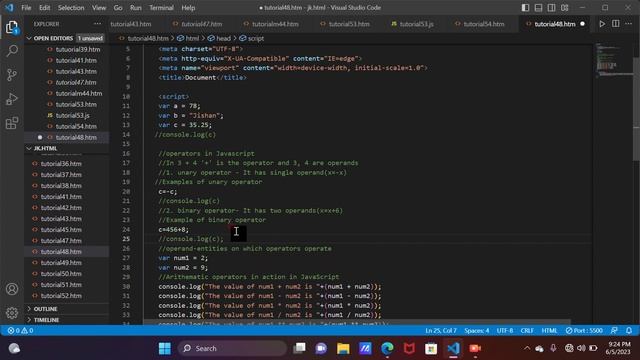Open tutorial50.htm in file tree
This screenshot has height=360, width=640.
tap(61, 274)
